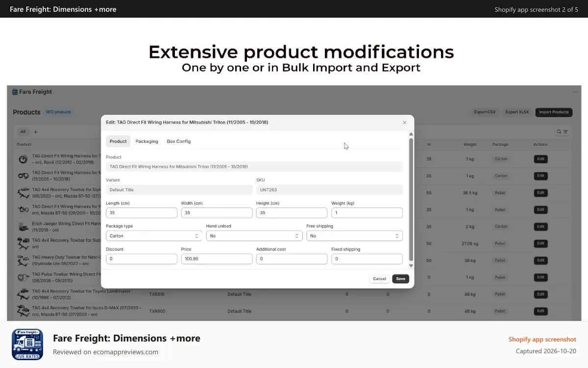The image size is (588, 368).
Task: Switch to the Product tab
Action: click(118, 141)
